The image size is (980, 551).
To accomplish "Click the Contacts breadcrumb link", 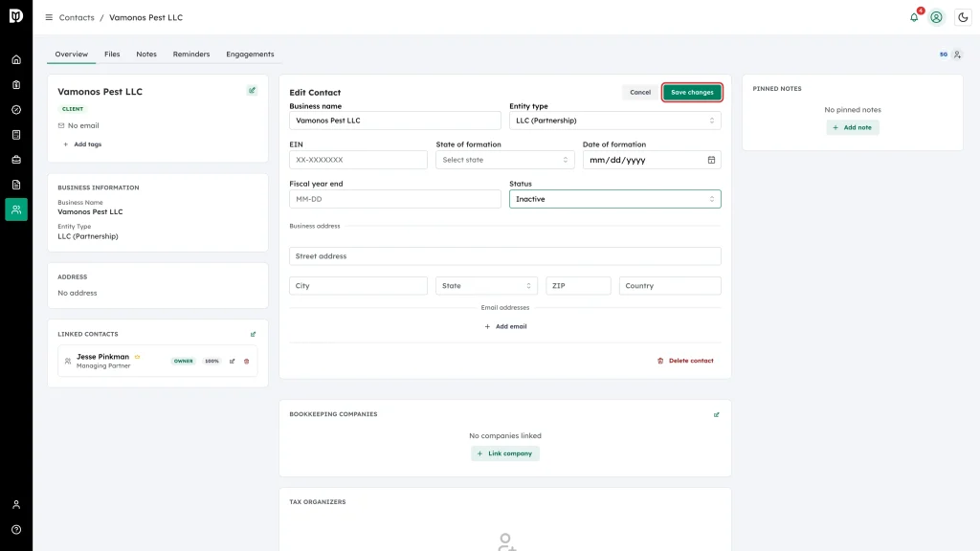I will 77,17.
